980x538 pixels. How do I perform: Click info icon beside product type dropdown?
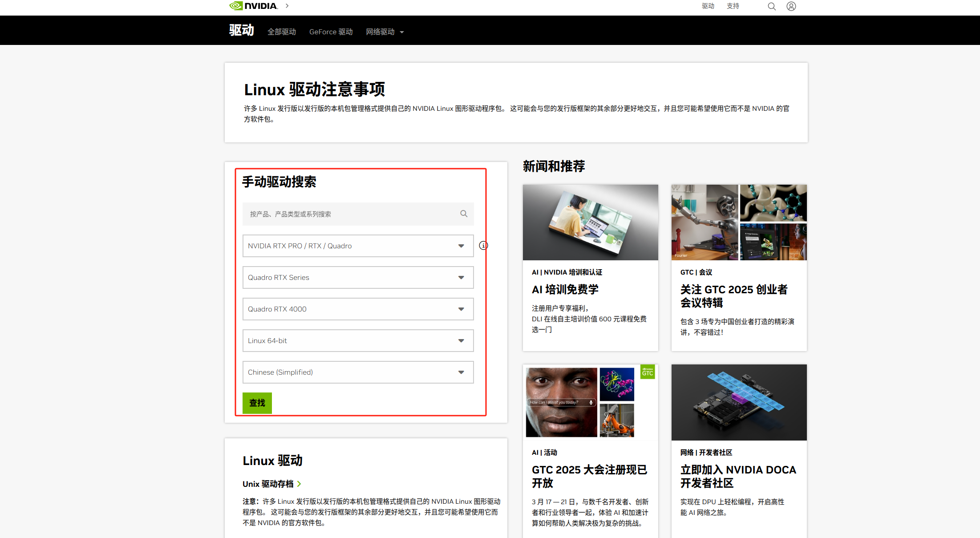click(x=483, y=246)
